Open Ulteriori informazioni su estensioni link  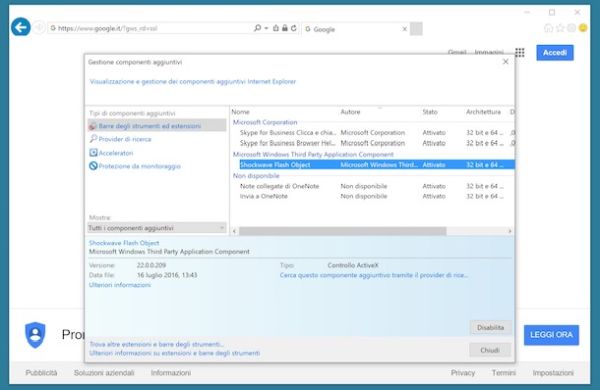pyautogui.click(x=174, y=353)
